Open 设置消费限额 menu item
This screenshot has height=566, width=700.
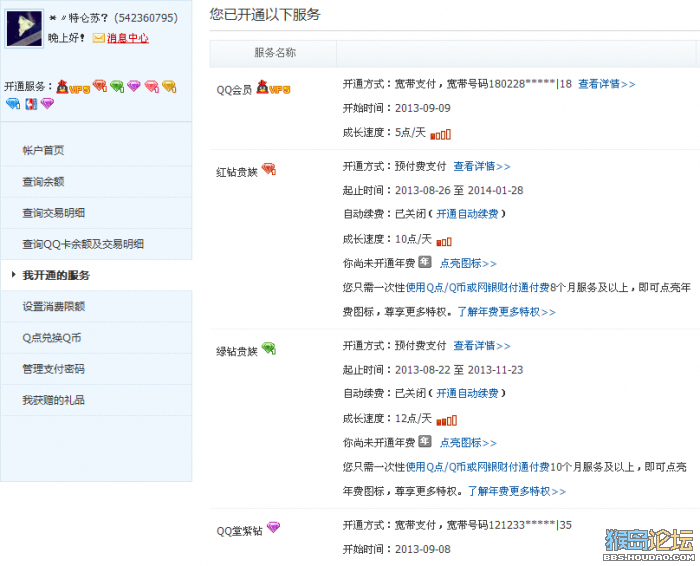click(54, 307)
